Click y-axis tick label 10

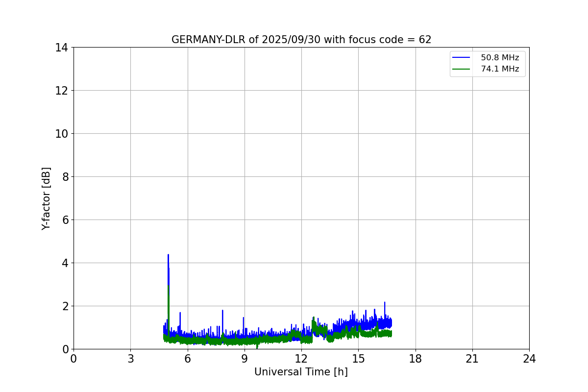click(x=62, y=134)
